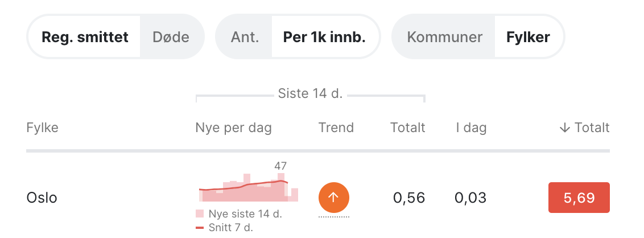Switch to 'Ant.' absolute numbers
This screenshot has height=238, width=644.
(x=245, y=38)
